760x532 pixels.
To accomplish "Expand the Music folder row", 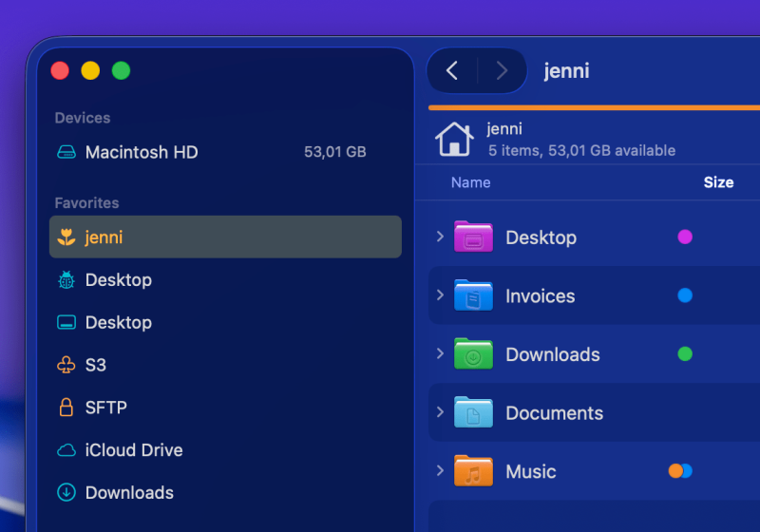I will coord(440,471).
